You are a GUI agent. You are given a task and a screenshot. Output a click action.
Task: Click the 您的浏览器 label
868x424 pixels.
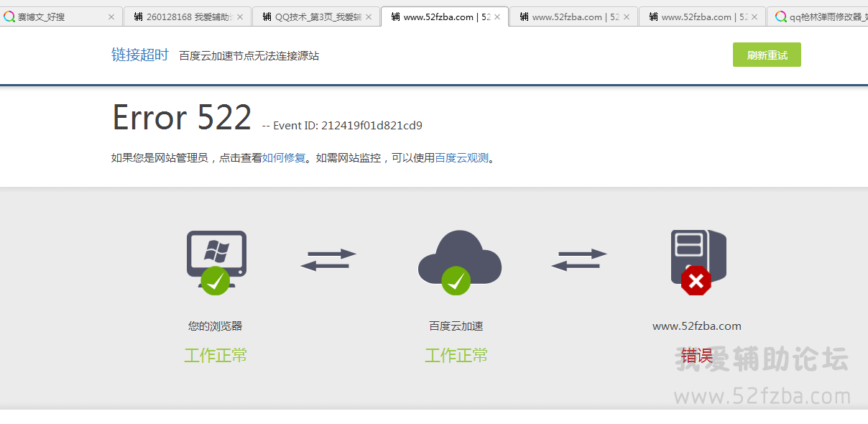pyautogui.click(x=216, y=326)
